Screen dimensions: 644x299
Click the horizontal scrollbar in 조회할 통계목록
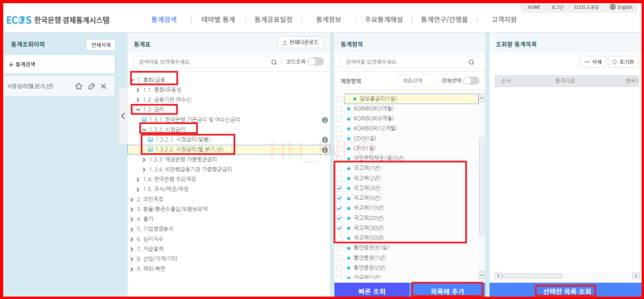[x=532, y=276]
